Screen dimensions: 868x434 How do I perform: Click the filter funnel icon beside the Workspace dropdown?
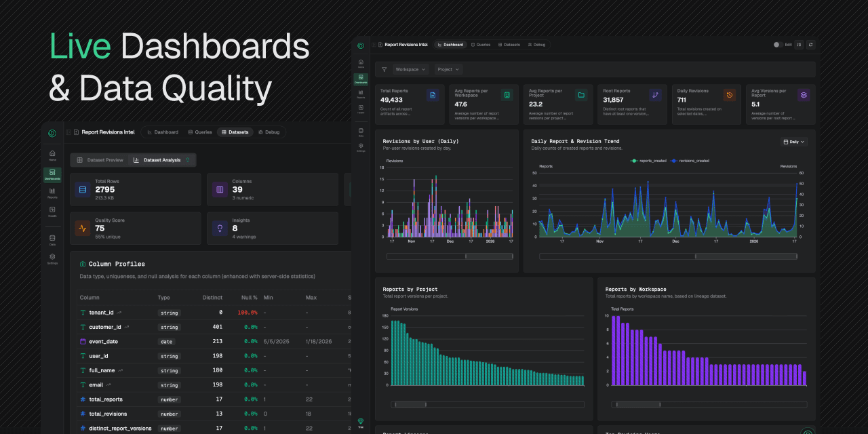384,69
